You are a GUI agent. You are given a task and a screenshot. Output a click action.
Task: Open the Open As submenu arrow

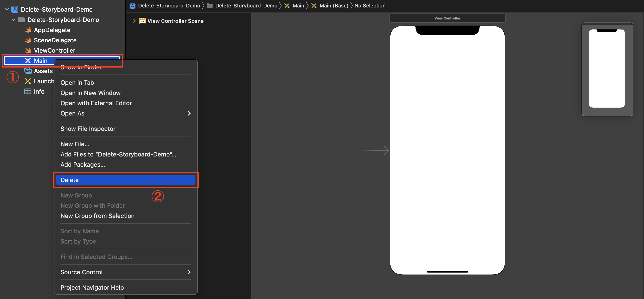pos(189,114)
